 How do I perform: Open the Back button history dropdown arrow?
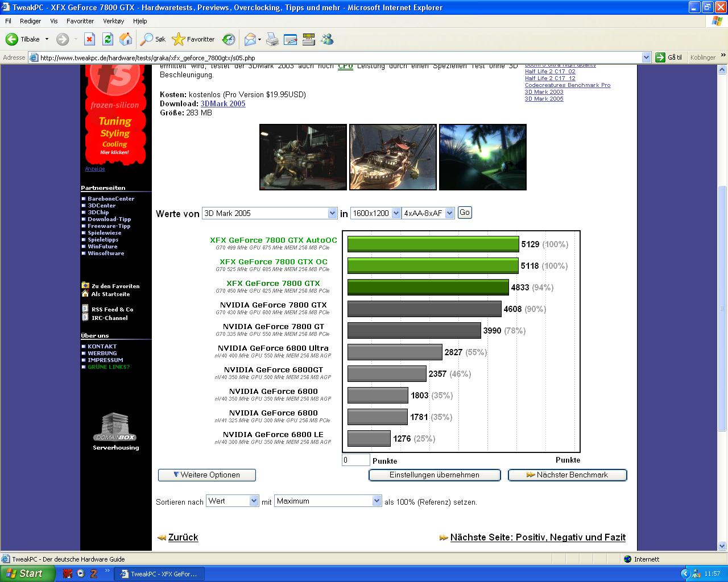tap(47, 39)
